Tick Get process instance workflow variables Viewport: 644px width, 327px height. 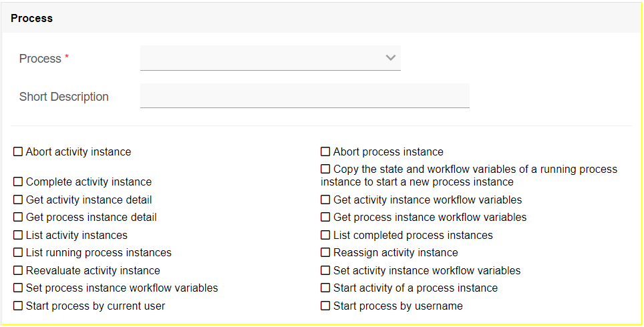[x=325, y=218]
